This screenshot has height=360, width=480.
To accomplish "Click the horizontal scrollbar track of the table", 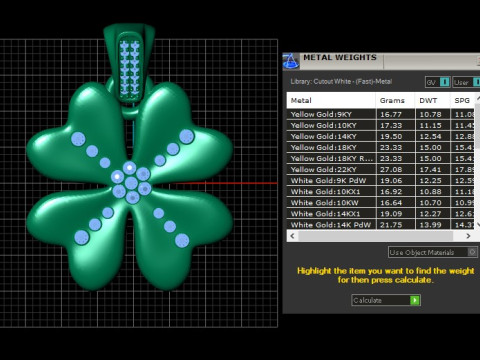I will [376, 236].
